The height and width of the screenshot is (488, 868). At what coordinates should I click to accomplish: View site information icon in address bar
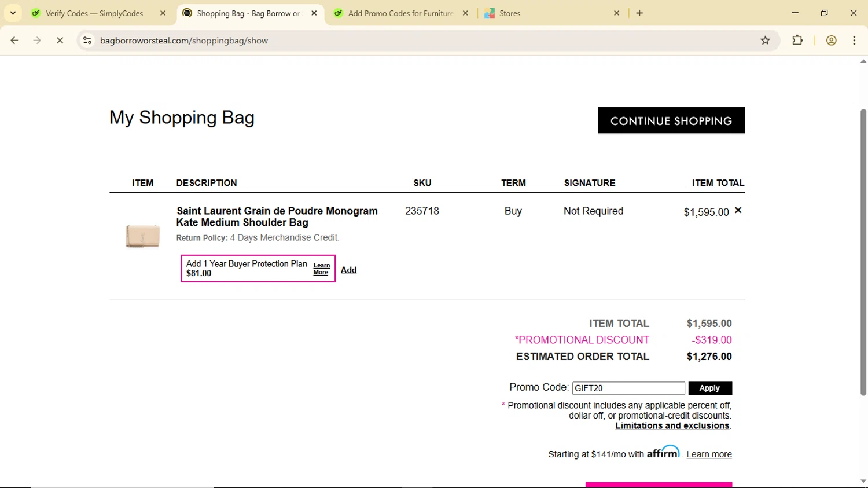click(x=87, y=41)
